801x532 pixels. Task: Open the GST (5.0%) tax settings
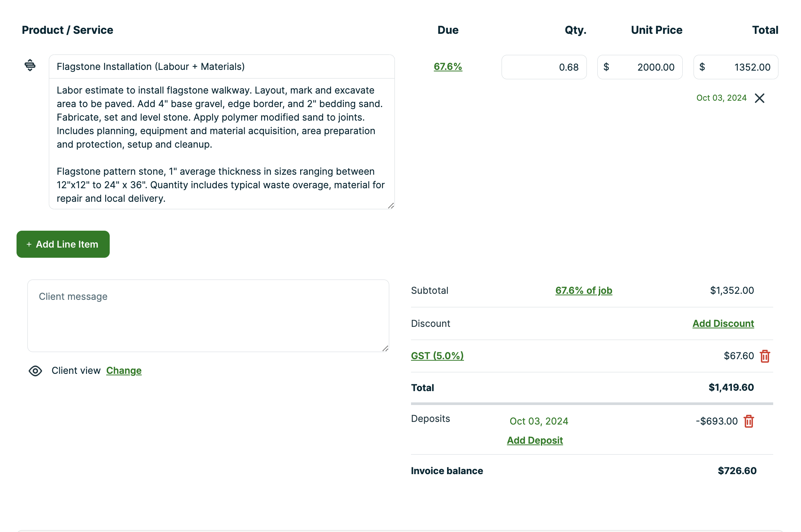click(437, 355)
